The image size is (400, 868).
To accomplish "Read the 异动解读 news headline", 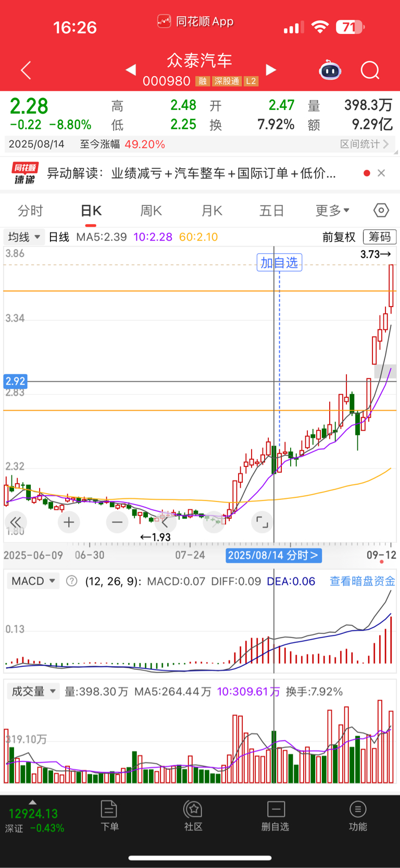I will pyautogui.click(x=191, y=173).
